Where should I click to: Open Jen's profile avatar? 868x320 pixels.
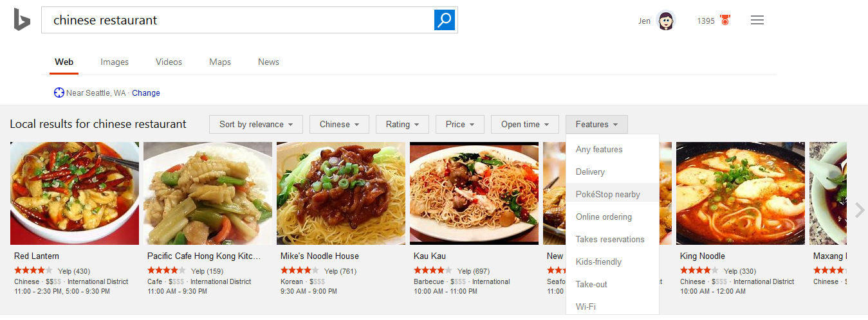(x=666, y=21)
